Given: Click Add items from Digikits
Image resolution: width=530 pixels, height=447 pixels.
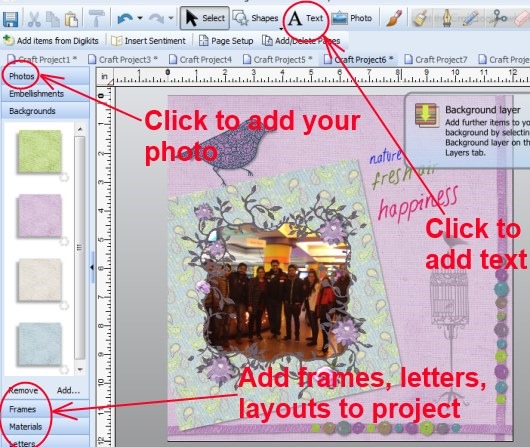Looking at the screenshot, I should point(51,41).
